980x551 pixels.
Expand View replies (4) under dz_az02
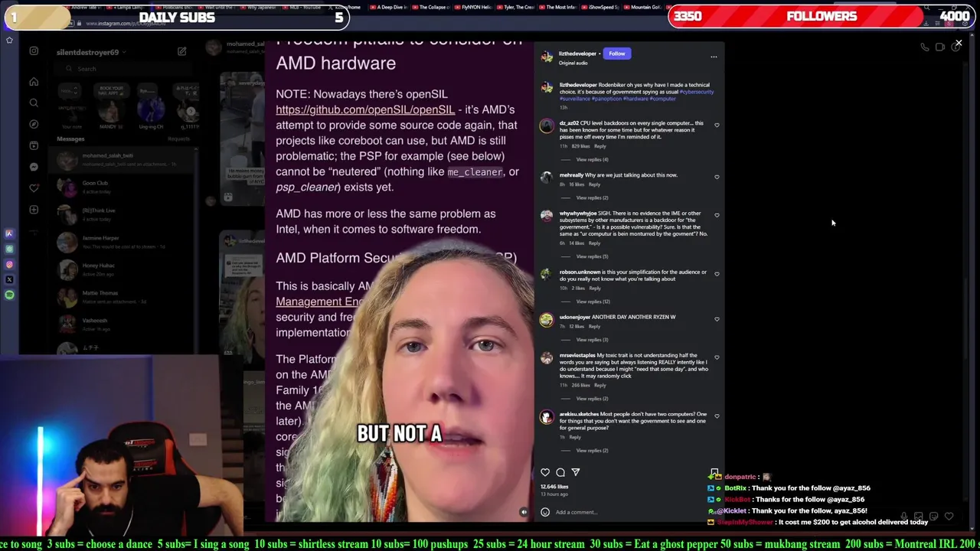592,159
